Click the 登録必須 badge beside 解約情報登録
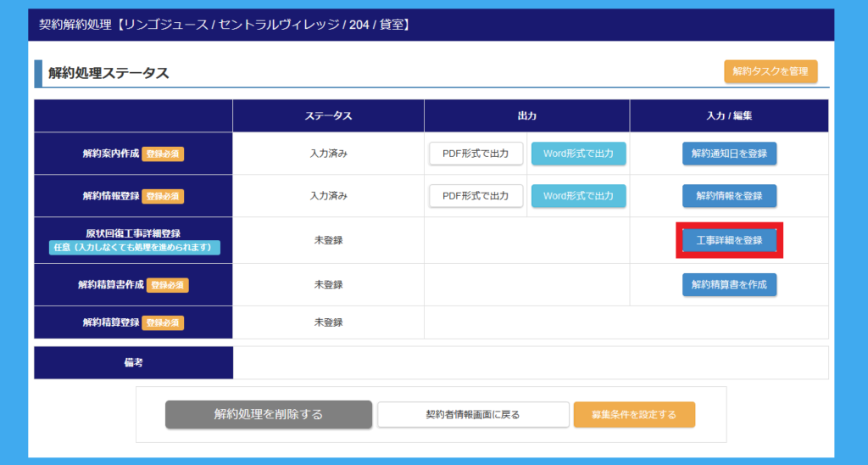Viewport: 868px width, 465px height. tap(163, 196)
